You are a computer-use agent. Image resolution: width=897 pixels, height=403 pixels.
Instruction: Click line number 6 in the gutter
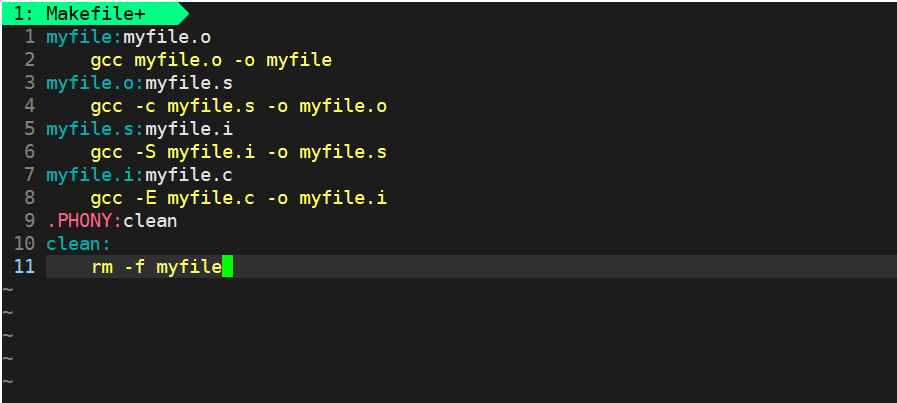click(x=29, y=152)
